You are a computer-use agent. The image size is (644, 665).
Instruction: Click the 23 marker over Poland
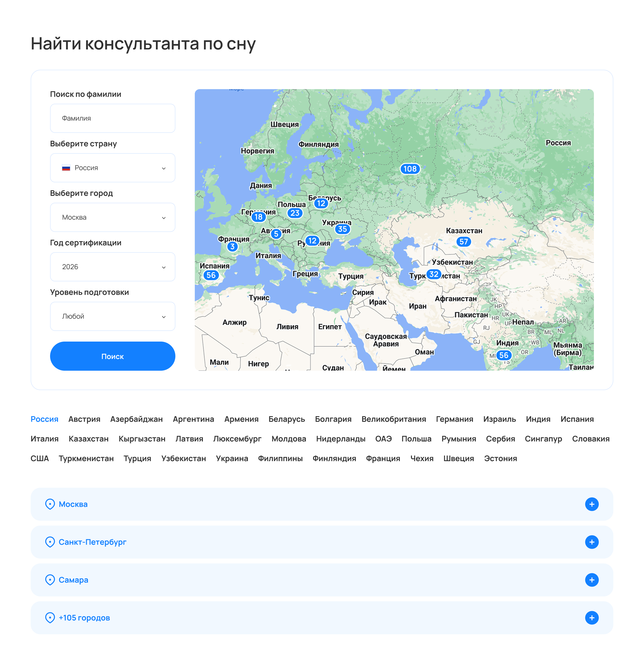coord(294,213)
